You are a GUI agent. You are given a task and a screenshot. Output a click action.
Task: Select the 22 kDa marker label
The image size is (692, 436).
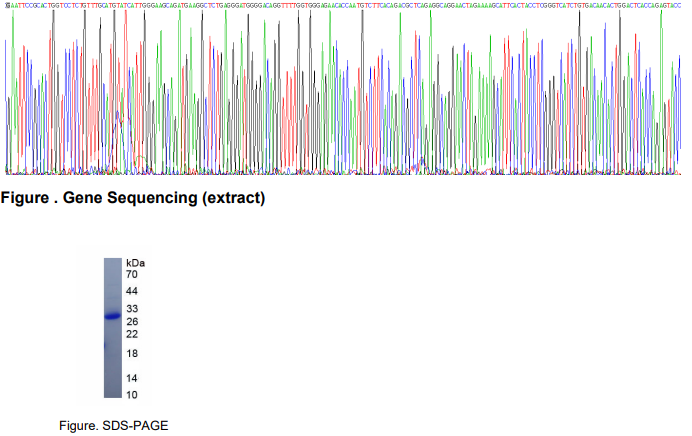132,334
